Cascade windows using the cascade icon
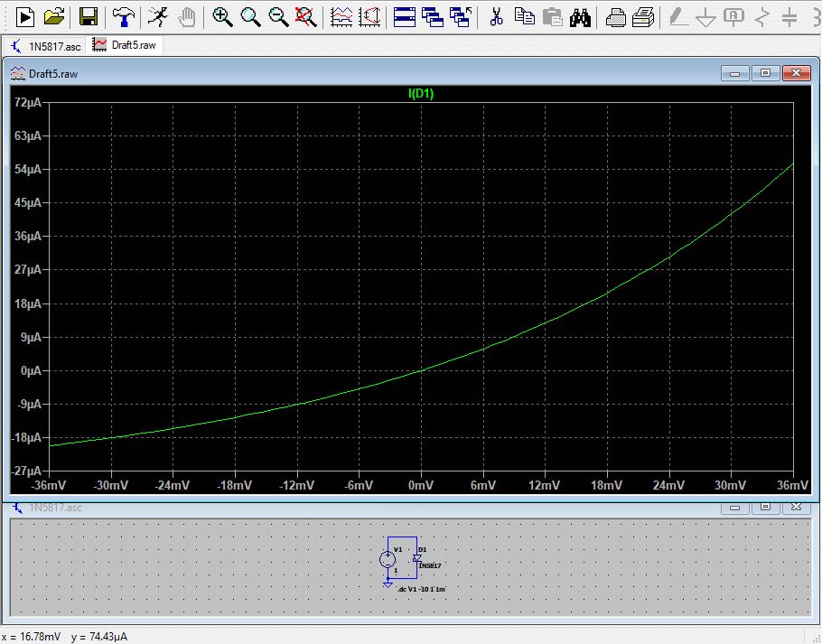 (x=433, y=16)
